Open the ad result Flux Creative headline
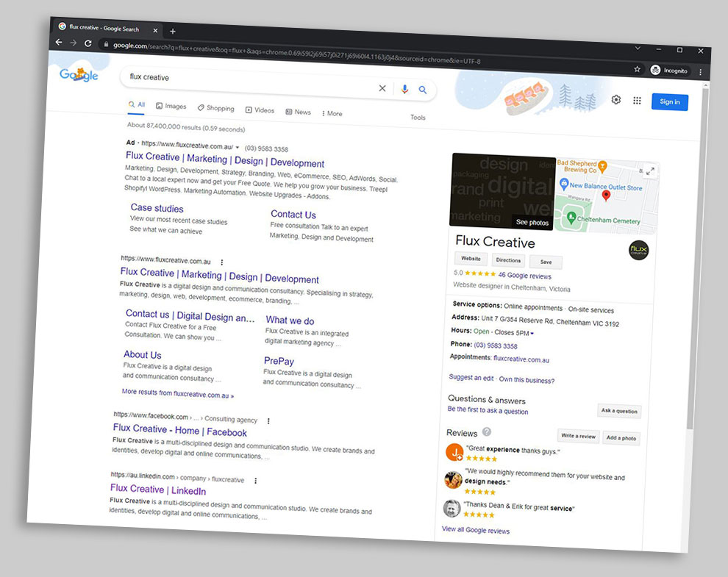The height and width of the screenshot is (577, 728). pyautogui.click(x=225, y=160)
